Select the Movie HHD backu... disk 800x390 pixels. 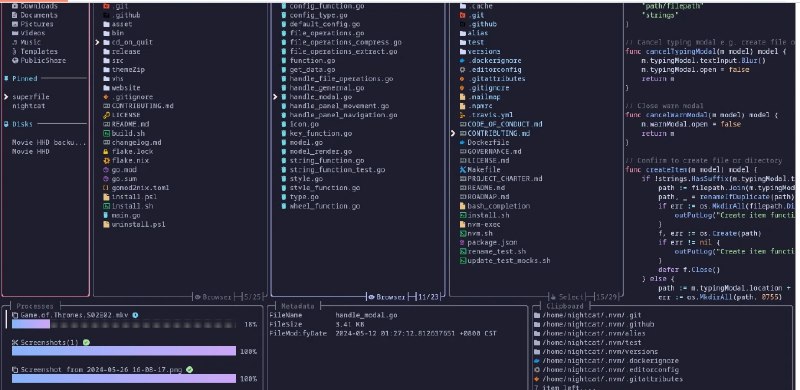click(x=49, y=142)
